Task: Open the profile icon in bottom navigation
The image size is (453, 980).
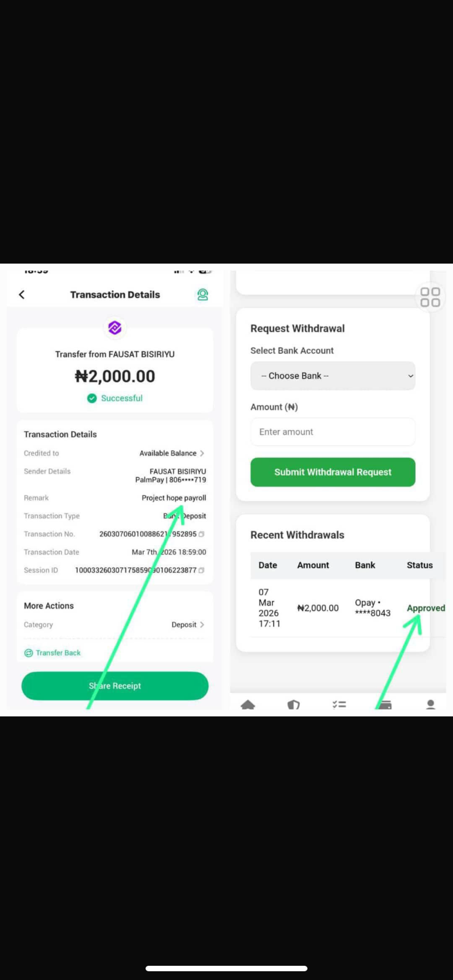Action: click(x=431, y=704)
